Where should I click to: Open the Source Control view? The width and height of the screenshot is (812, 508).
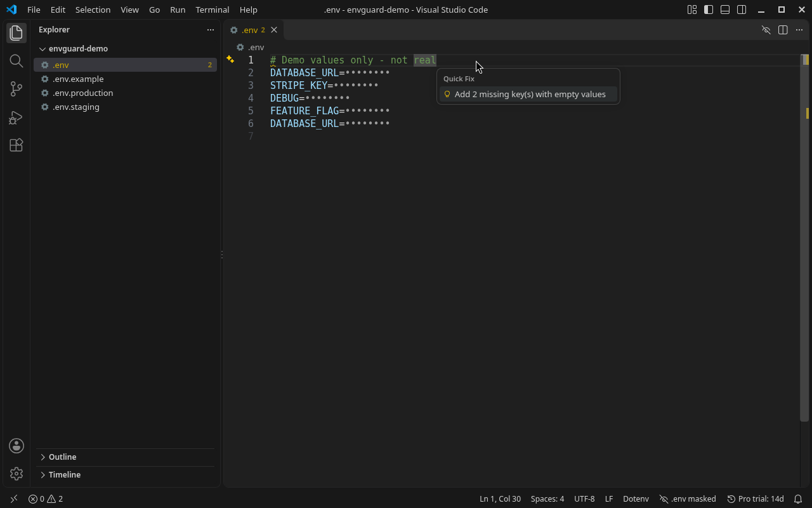[16, 89]
